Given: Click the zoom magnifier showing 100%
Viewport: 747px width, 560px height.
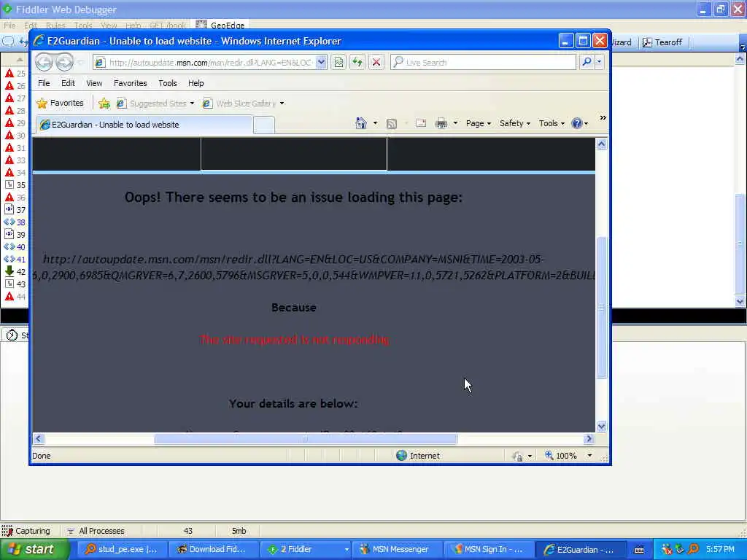Looking at the screenshot, I should (549, 456).
